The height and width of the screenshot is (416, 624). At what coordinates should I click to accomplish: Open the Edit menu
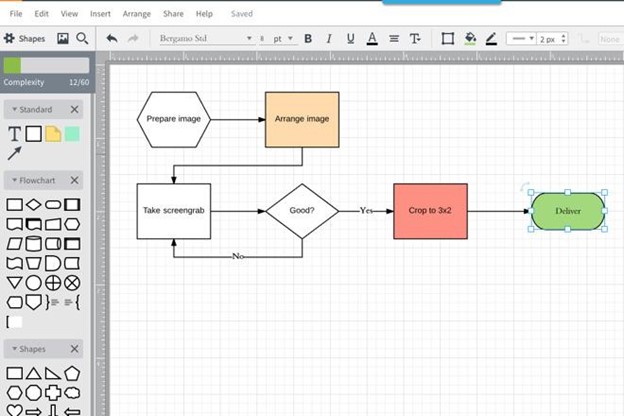pos(41,14)
